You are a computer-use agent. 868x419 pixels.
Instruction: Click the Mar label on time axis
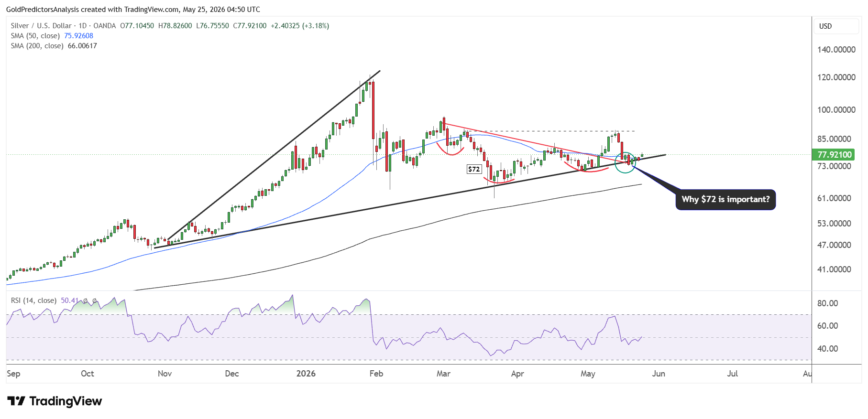[x=443, y=374]
